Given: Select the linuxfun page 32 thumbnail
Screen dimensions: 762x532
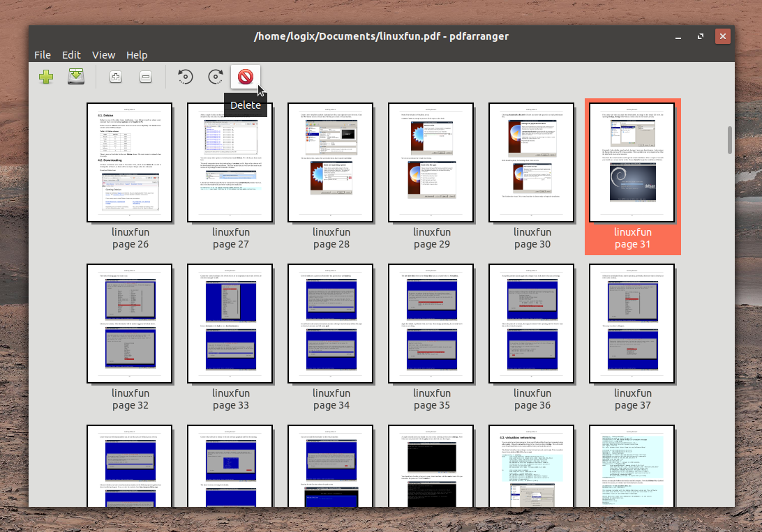Looking at the screenshot, I should (x=130, y=324).
